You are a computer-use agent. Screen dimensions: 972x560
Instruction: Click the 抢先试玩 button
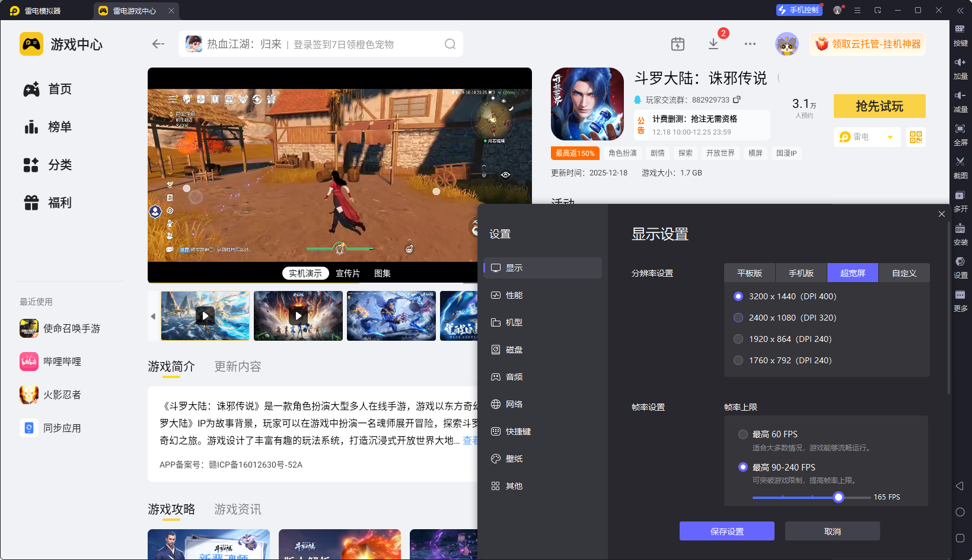[x=879, y=106]
